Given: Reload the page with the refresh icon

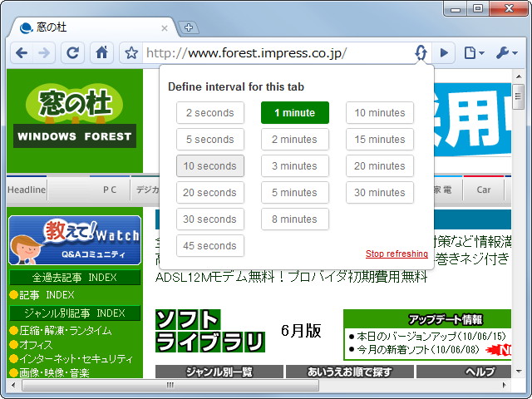Looking at the screenshot, I should point(72,53).
